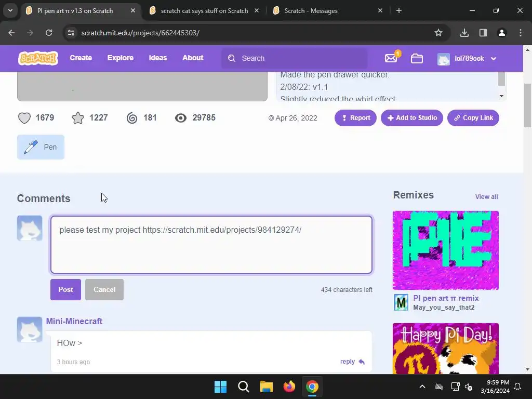532x399 pixels.
Task: Click View all remixes link
Action: point(486,197)
